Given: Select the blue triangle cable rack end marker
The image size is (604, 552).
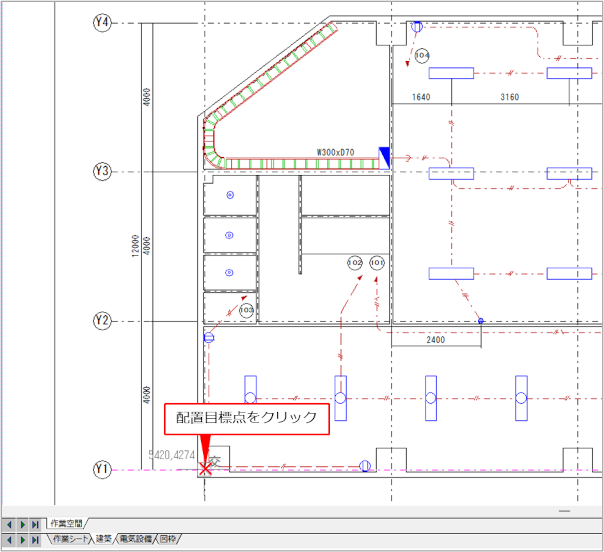Looking at the screenshot, I should point(384,155).
